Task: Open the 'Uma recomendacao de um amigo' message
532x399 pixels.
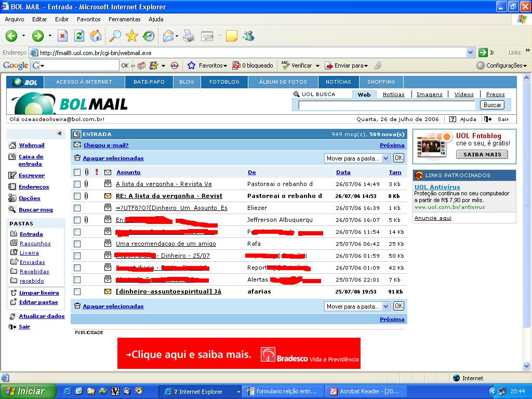Action: tap(166, 244)
